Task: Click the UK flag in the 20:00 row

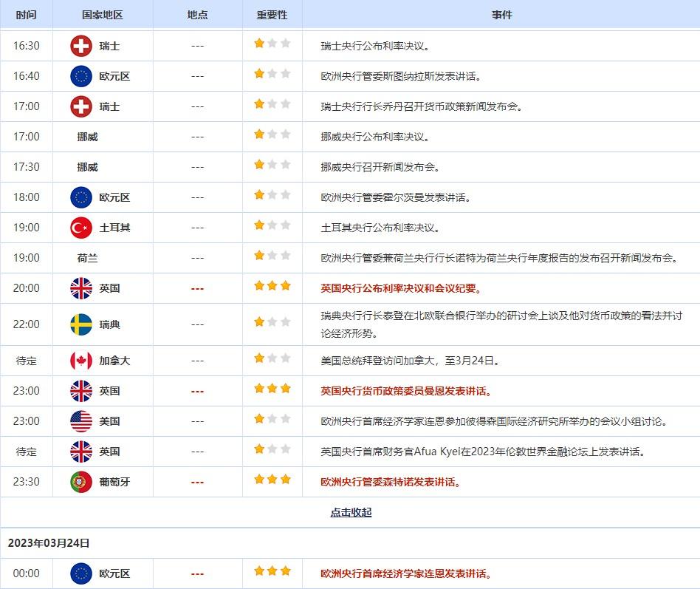Action: click(x=81, y=288)
